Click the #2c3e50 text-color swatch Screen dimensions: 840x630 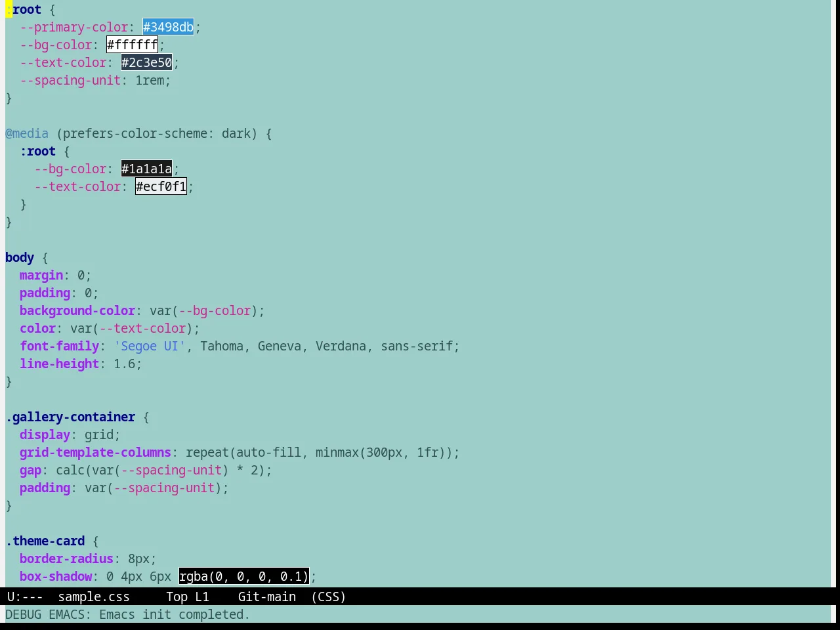click(x=146, y=62)
